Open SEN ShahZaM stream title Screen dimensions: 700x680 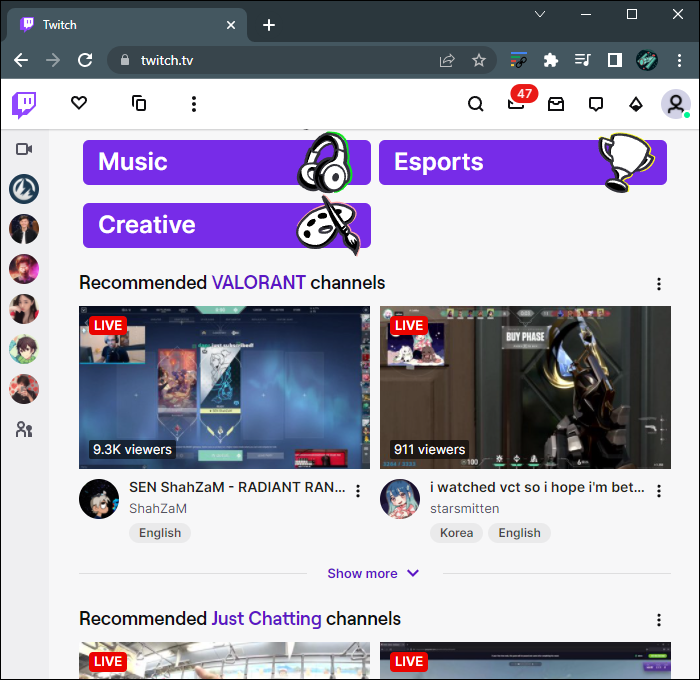pyautogui.click(x=237, y=487)
